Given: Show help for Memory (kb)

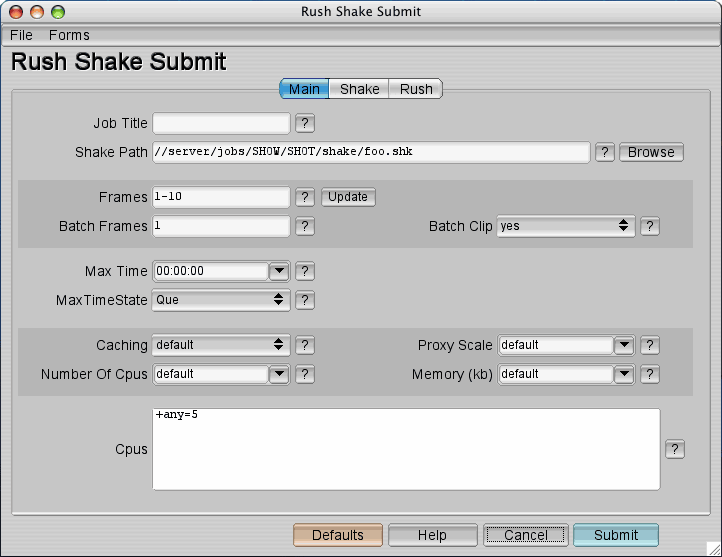Looking at the screenshot, I should [x=649, y=374].
